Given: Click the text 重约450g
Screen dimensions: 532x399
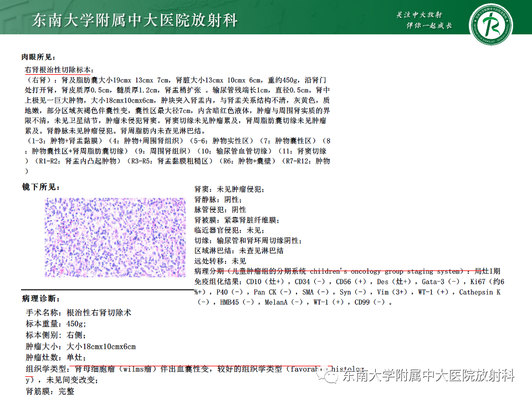Looking at the screenshot, I should coord(283,80).
